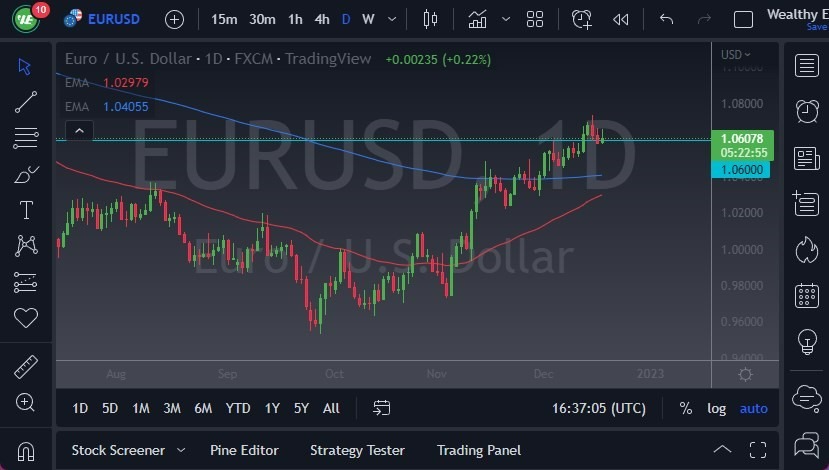Viewport: 829px width, 470px height.
Task: Open the Strategy Tester tab
Action: (x=357, y=450)
